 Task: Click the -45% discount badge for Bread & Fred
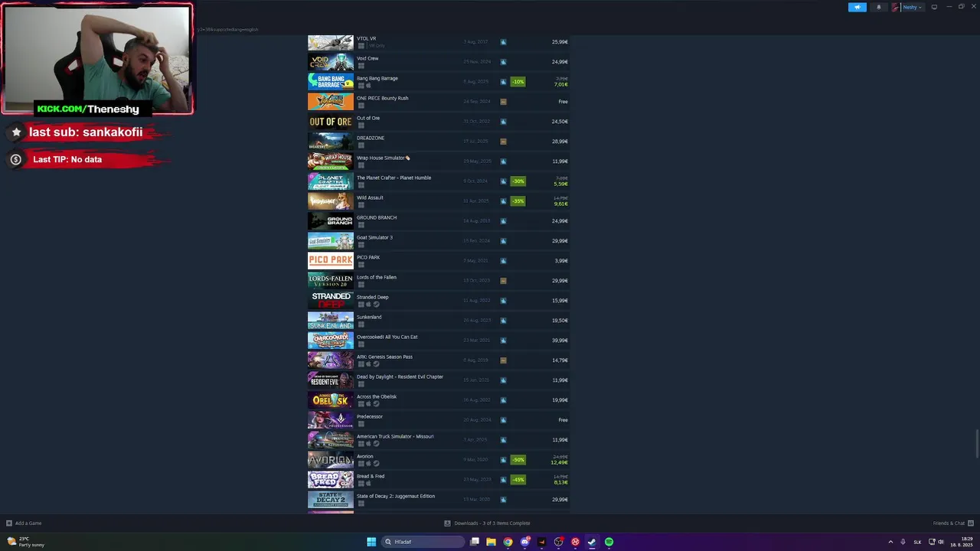[x=518, y=480]
